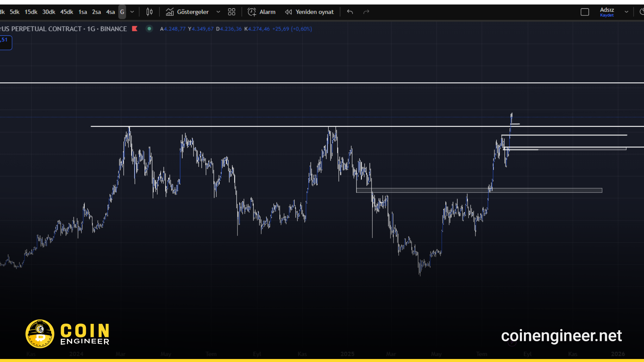Screen dimensions: 644x362
Task: Switch to the 15dk timeframe
Action: tap(31, 12)
